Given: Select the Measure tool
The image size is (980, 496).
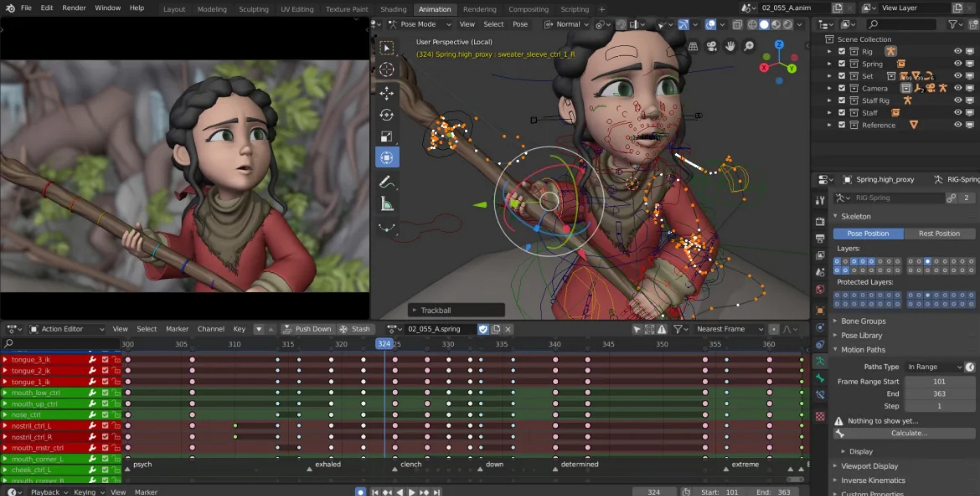Looking at the screenshot, I should point(387,204).
